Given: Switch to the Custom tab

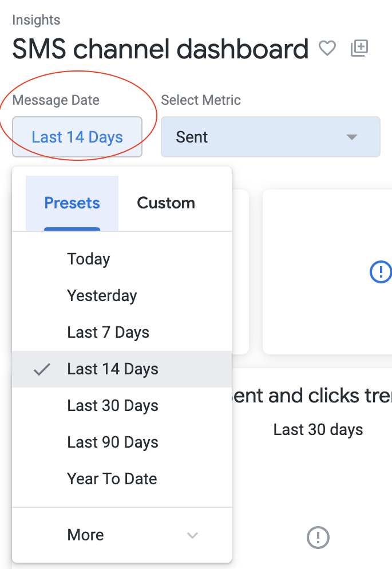Looking at the screenshot, I should (x=166, y=203).
